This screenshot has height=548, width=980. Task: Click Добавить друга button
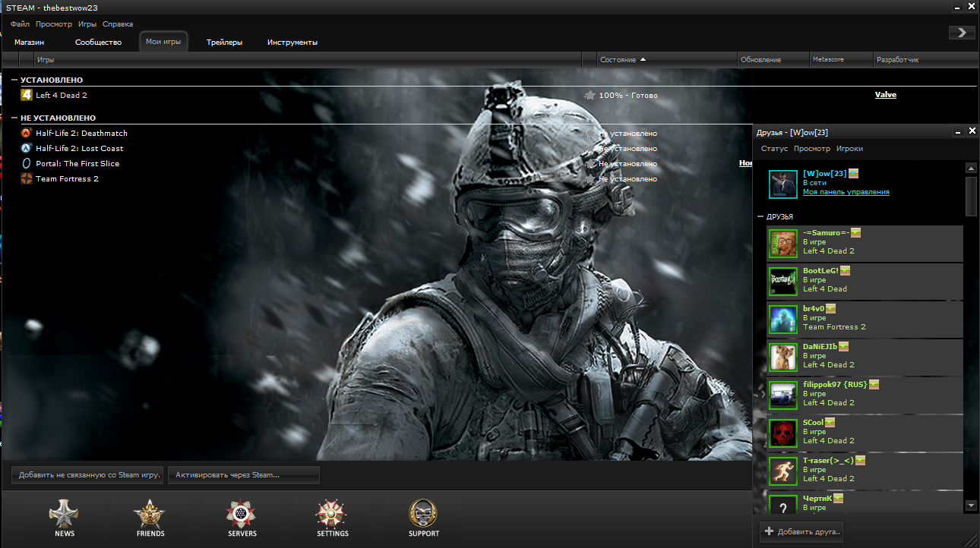pyautogui.click(x=801, y=531)
